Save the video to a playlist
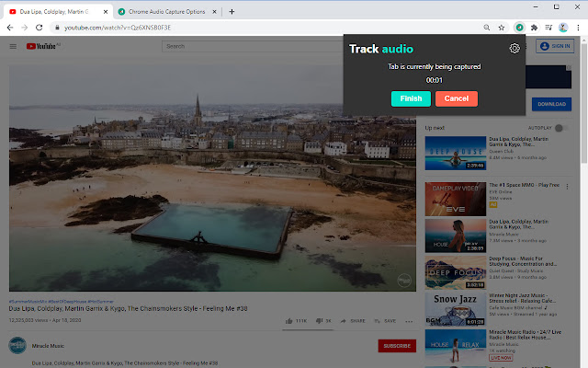This screenshot has height=368, width=588. pos(385,320)
